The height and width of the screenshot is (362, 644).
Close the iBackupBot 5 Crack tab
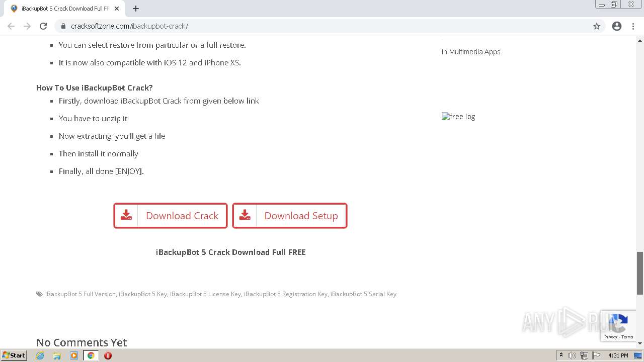point(117,9)
